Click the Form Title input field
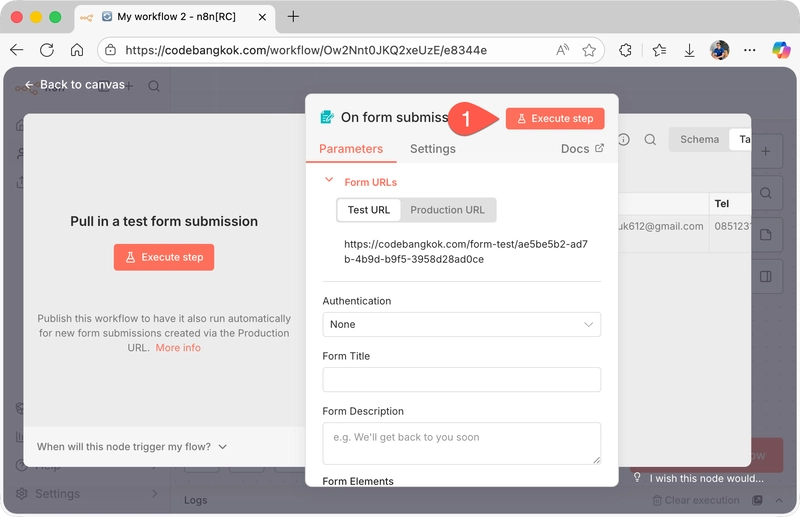The height and width of the screenshot is (517, 800). tap(461, 380)
